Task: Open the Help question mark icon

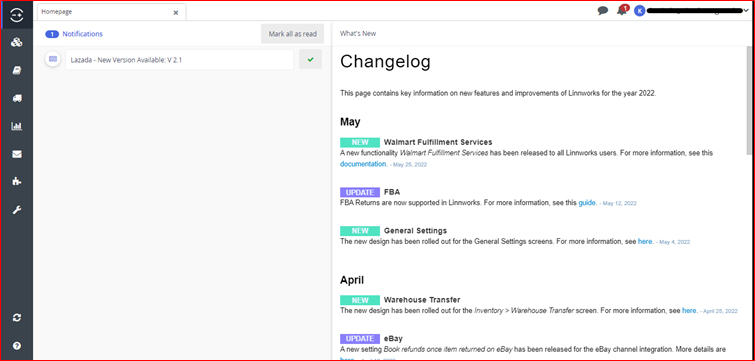Action: click(17, 346)
